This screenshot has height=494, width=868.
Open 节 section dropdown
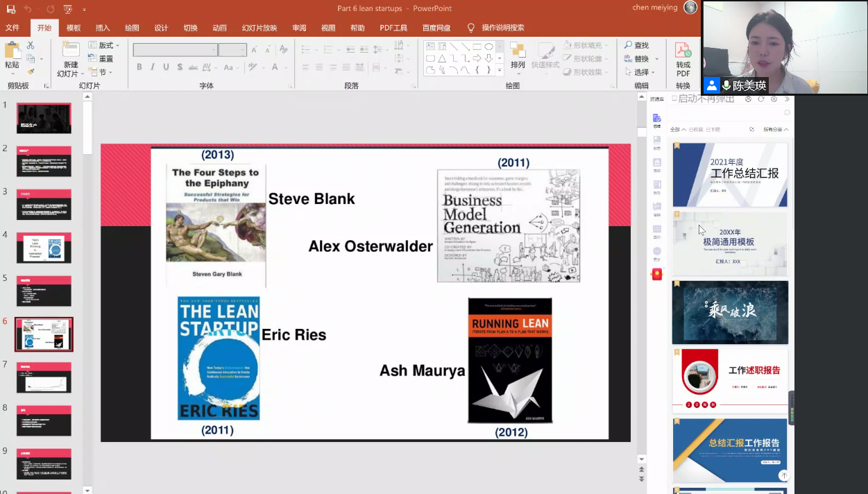101,72
